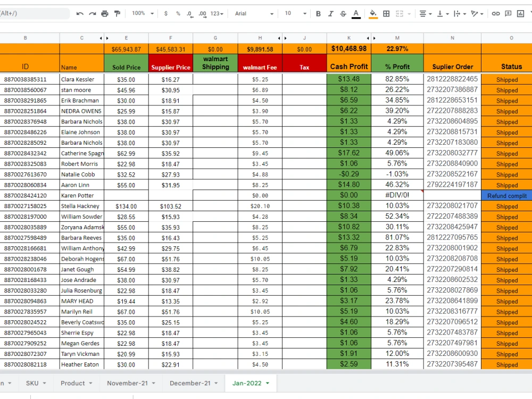The image size is (532, 399).
Task: Open the Arial font dropdown
Action: click(254, 14)
